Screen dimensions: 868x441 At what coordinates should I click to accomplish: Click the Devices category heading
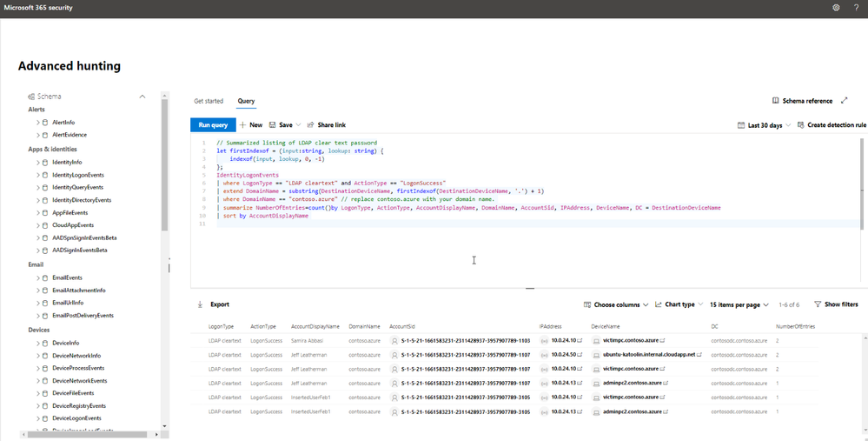tap(39, 330)
